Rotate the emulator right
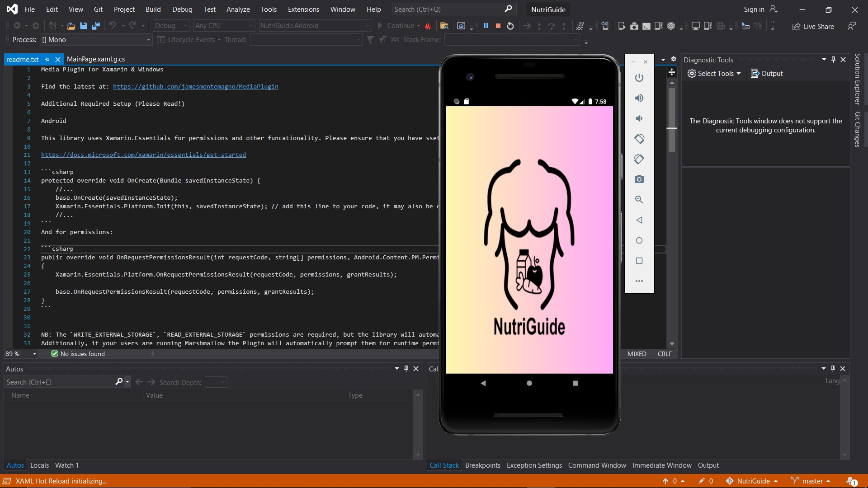The height and width of the screenshot is (488, 868). [639, 159]
